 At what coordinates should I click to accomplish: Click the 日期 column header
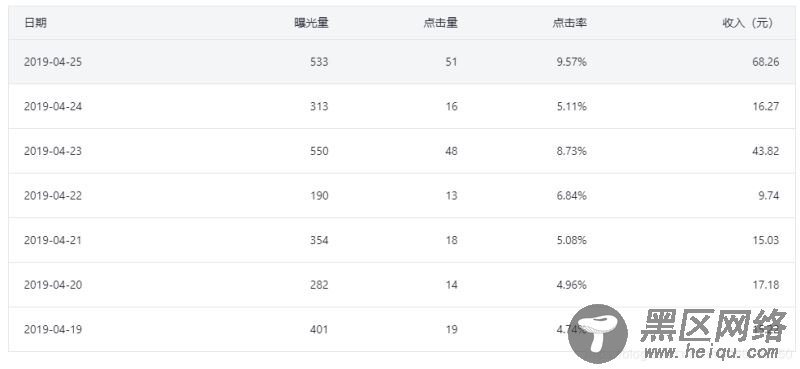[x=35, y=23]
